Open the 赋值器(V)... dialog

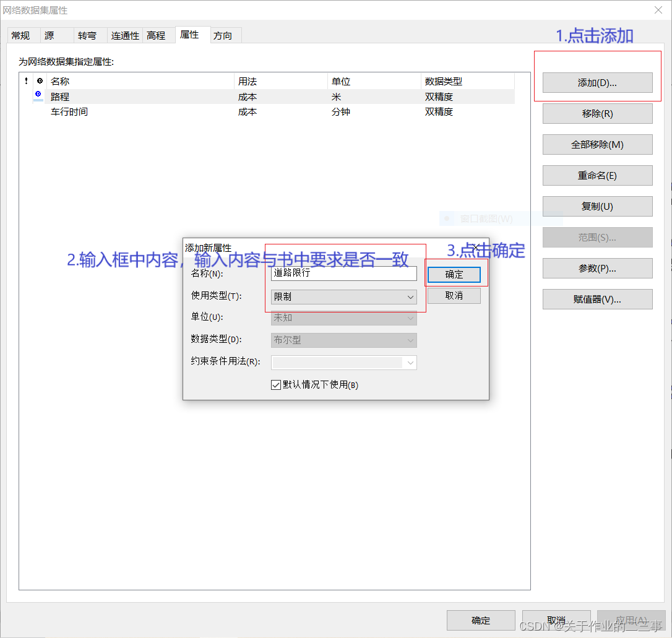597,299
